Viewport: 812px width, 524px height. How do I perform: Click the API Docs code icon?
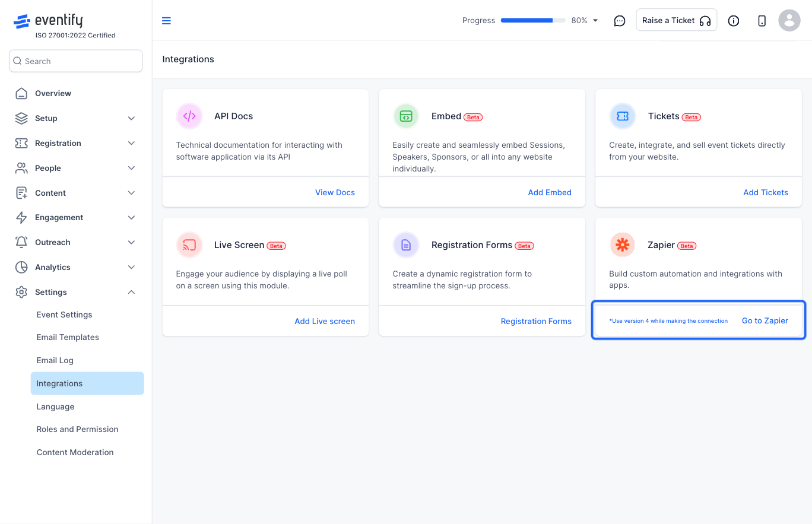[x=189, y=116]
